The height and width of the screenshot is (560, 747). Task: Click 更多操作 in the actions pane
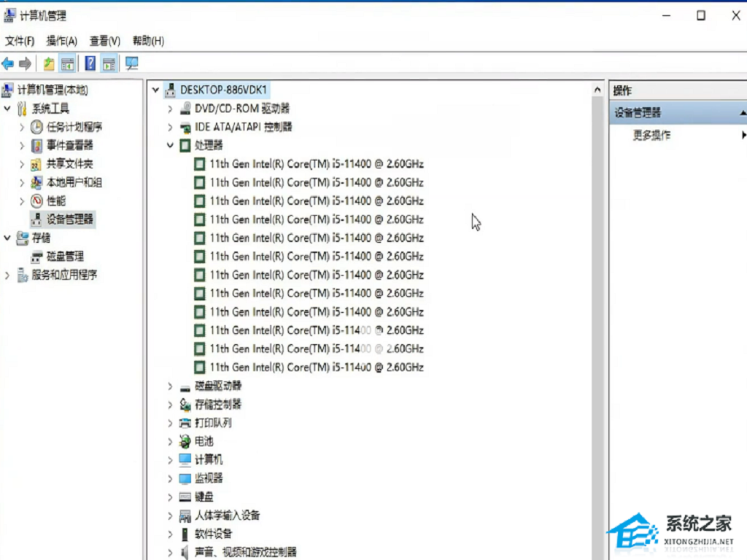coord(651,135)
